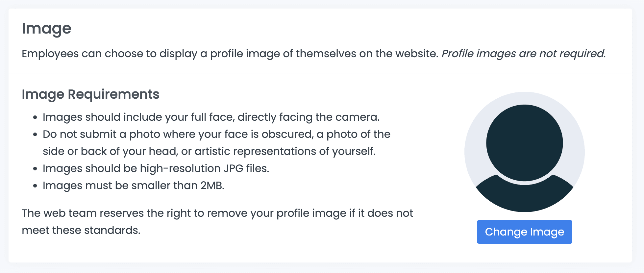Image resolution: width=644 pixels, height=273 pixels.
Task: Click the word "2MB" in the requirements
Action: click(x=211, y=186)
